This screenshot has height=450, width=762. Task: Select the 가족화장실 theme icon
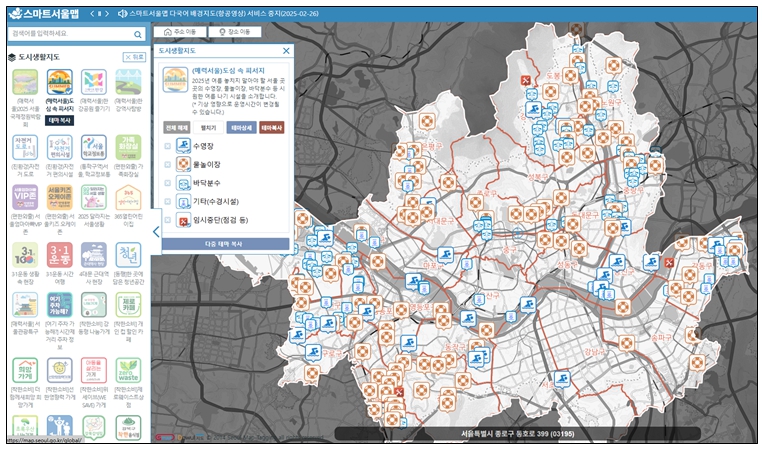(x=130, y=145)
